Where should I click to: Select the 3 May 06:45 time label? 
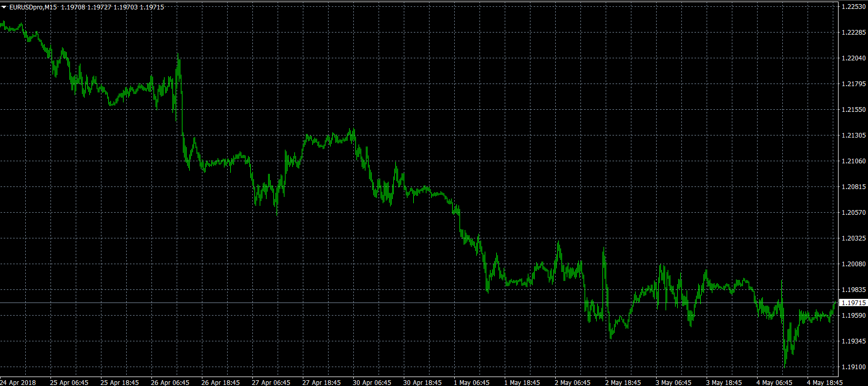(673, 382)
